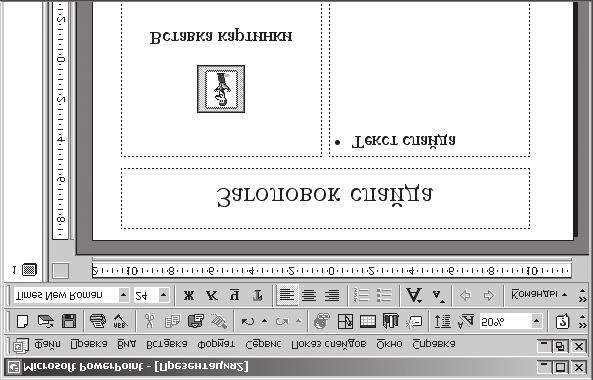Screen dimensions: 593x380
Task: Select the Format Painter brush icon
Action: click(x=219, y=322)
